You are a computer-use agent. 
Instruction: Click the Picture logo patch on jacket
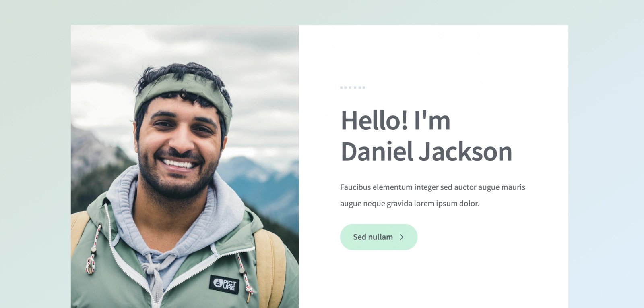point(224,284)
